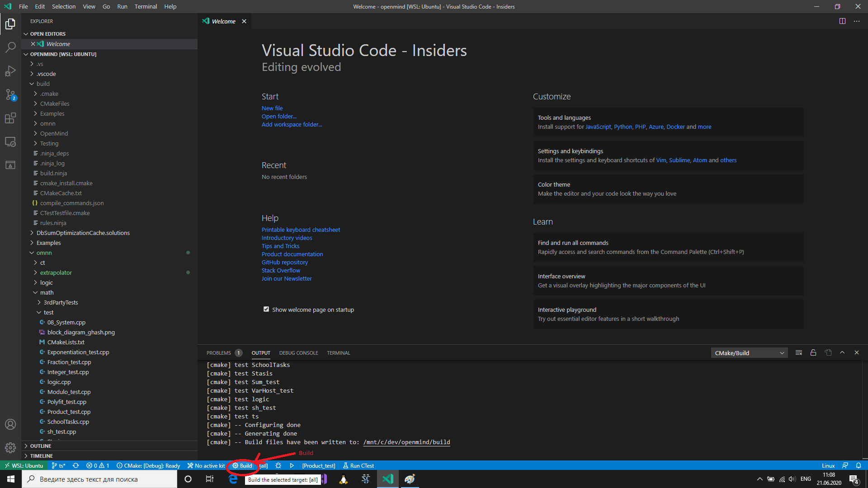Open the GitHub repository link

click(x=285, y=263)
